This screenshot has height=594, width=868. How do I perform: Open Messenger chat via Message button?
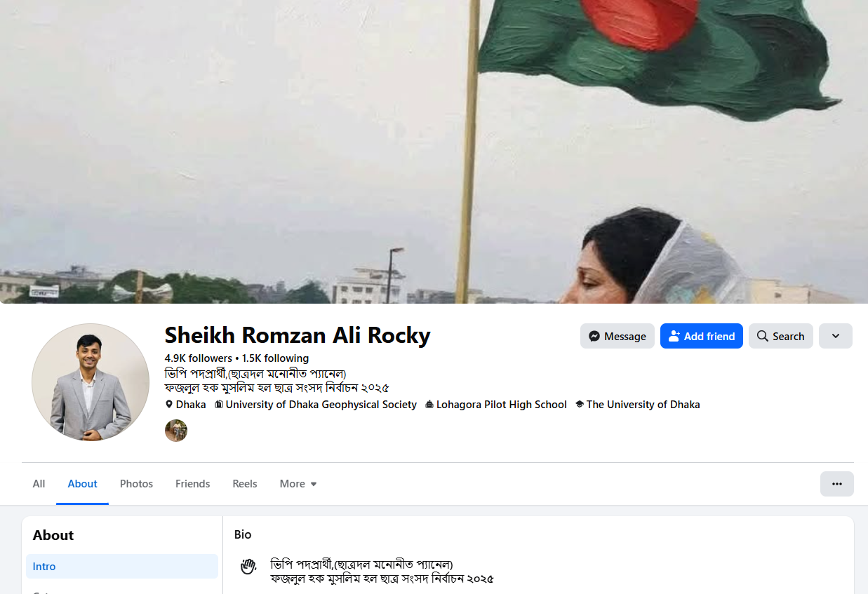[x=617, y=336]
